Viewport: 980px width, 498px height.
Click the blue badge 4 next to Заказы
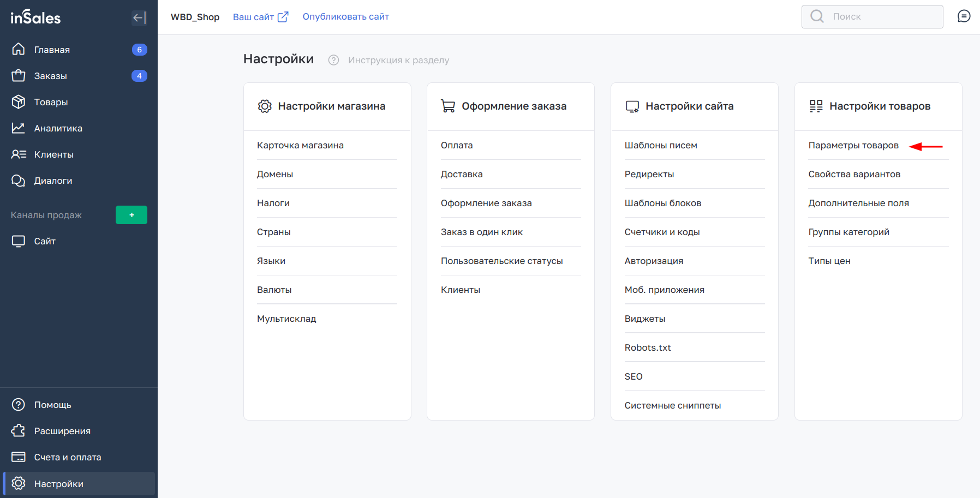pyautogui.click(x=139, y=76)
